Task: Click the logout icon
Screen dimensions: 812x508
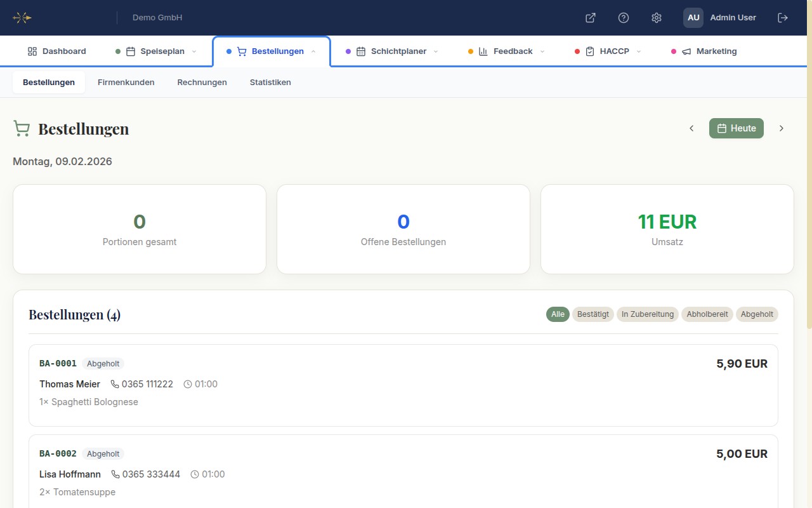Action: (783, 18)
